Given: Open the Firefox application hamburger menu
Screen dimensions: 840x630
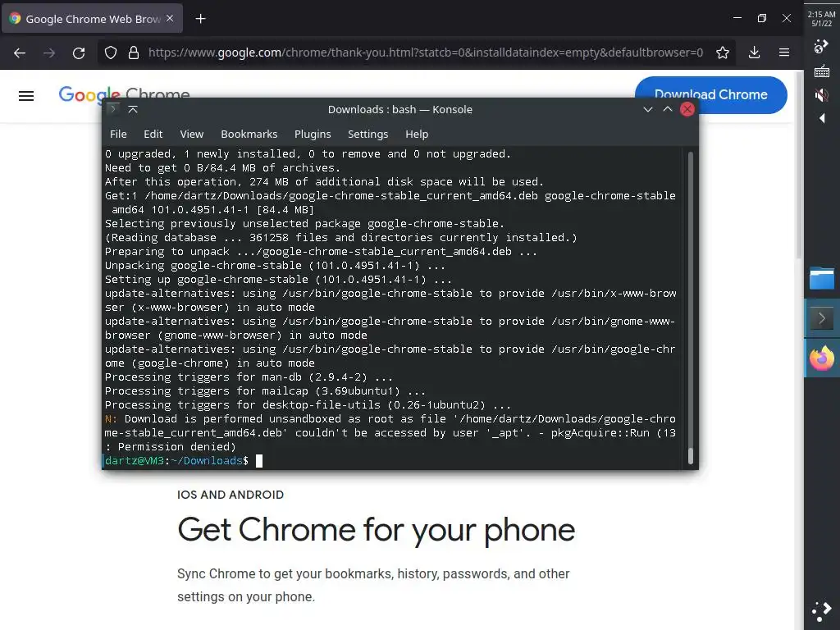Looking at the screenshot, I should tap(783, 52).
